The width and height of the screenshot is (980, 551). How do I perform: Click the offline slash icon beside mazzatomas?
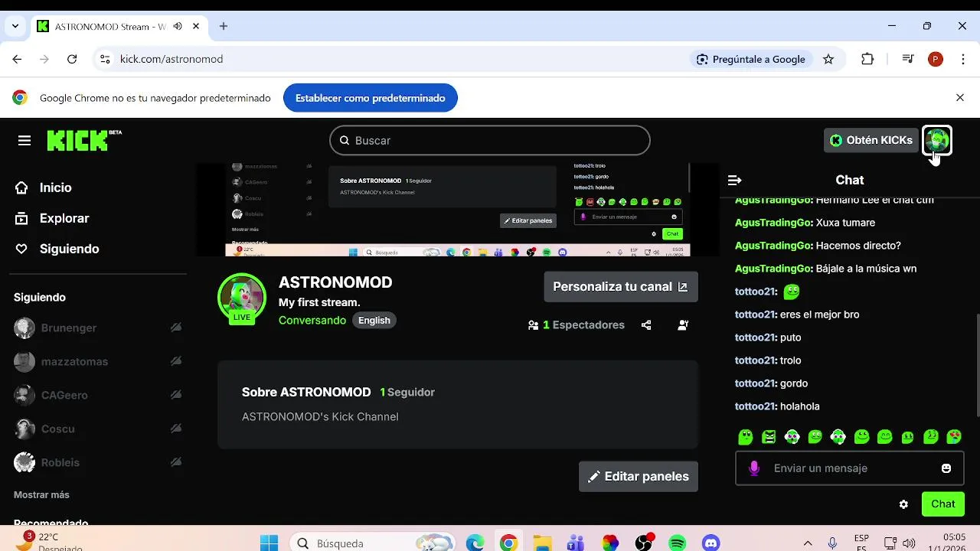[176, 361]
